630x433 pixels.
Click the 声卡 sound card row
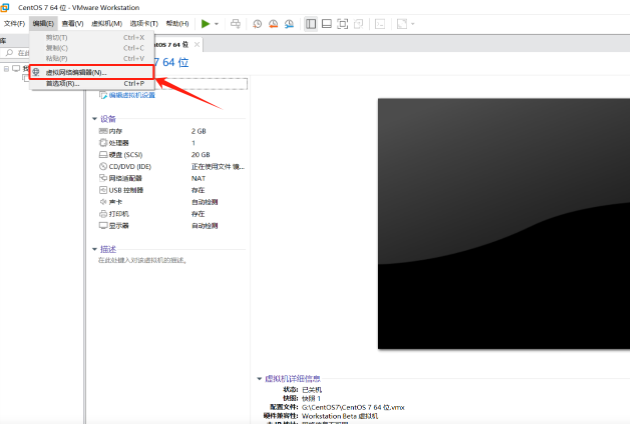point(172,202)
